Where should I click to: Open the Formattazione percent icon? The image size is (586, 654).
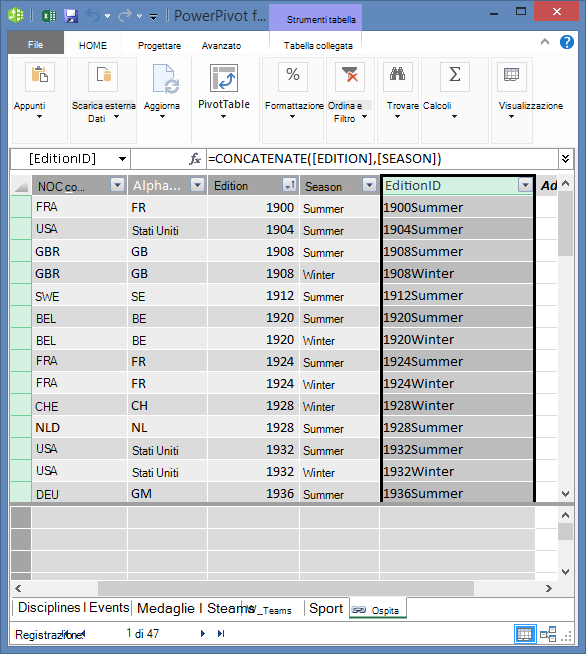coord(293,77)
